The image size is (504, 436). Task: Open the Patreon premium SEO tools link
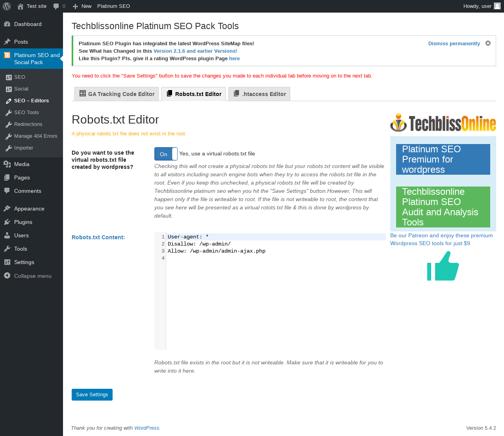point(441,239)
